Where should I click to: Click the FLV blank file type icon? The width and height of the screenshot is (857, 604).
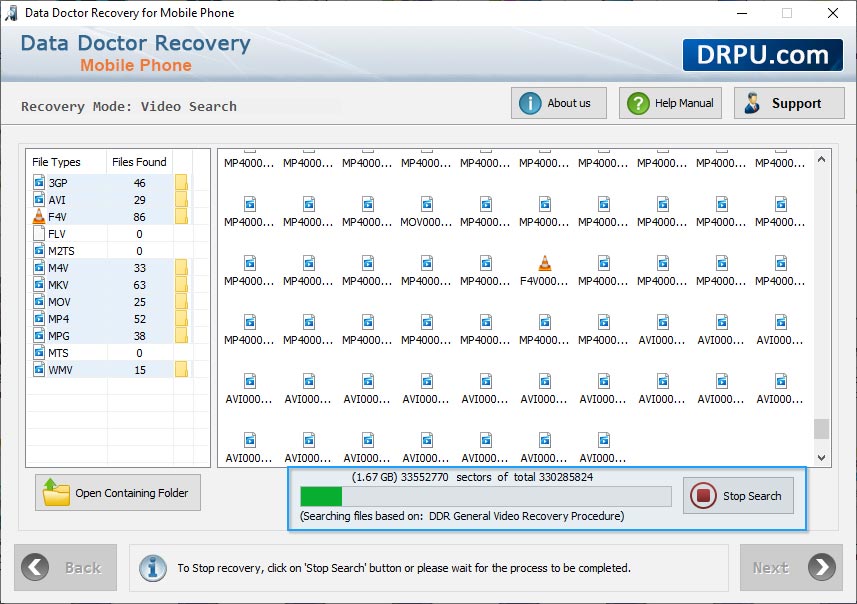point(39,233)
